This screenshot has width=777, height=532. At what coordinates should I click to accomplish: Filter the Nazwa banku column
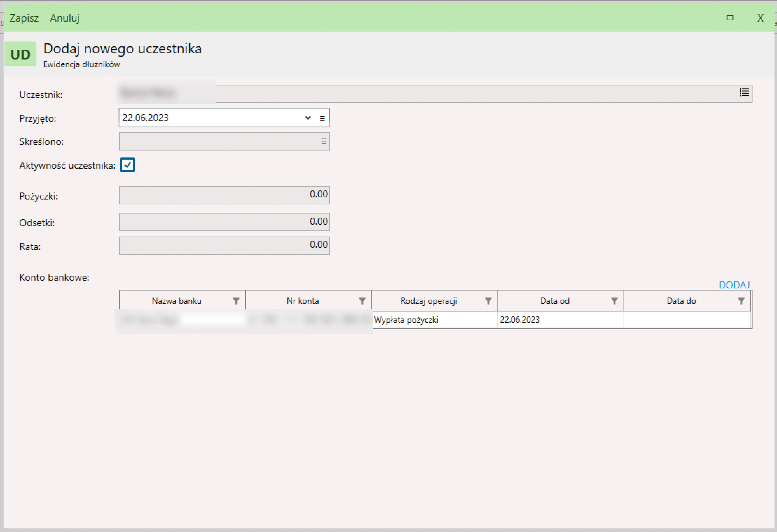coord(236,301)
